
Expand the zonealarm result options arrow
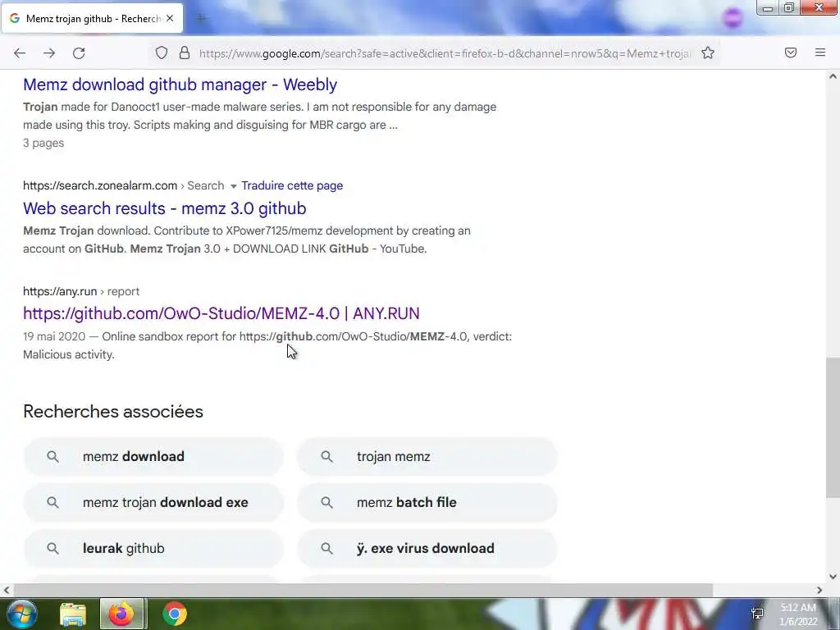coord(234,186)
